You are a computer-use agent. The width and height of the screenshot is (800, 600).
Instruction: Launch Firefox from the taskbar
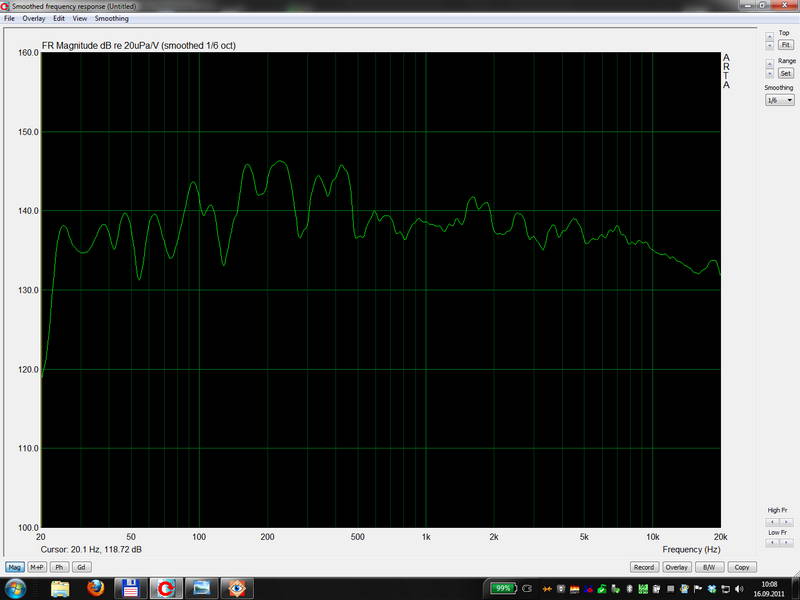[95, 588]
